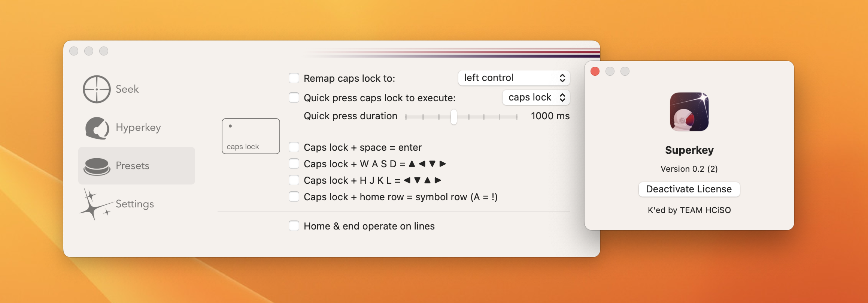Click the caps lock key illustration

click(x=251, y=136)
